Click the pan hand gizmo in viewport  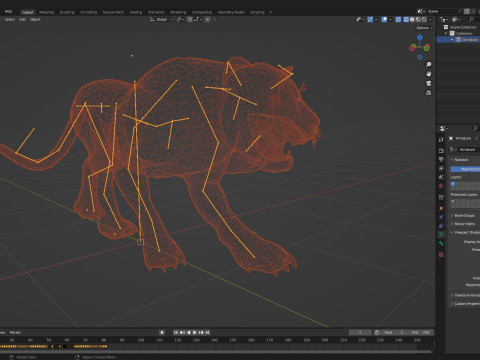tap(429, 74)
